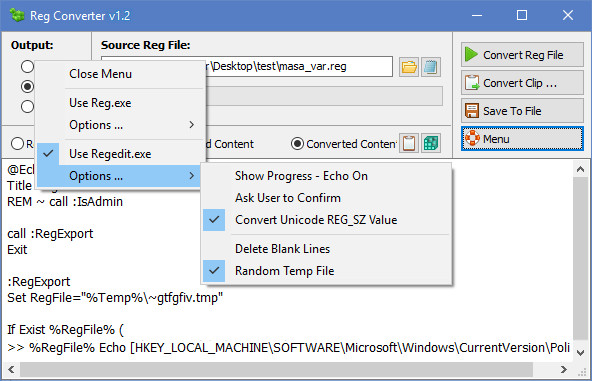Enable Delete Blank Lines option
592x381 pixels.
327,249
